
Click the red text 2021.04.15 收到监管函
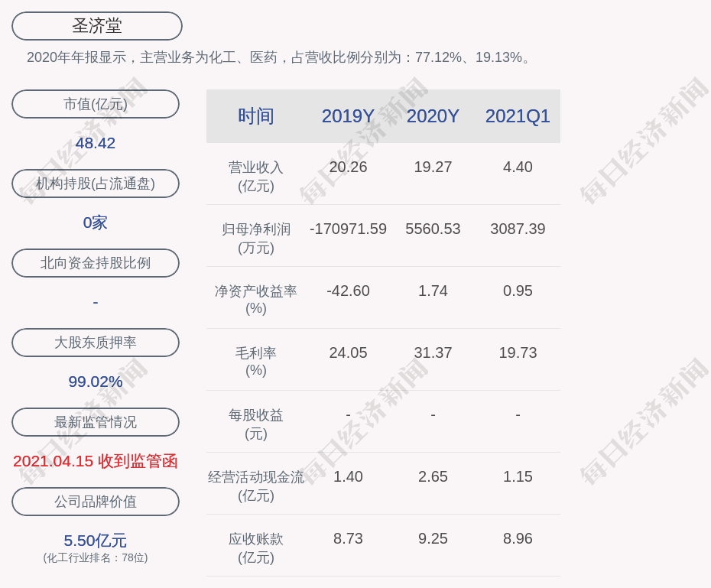[96, 461]
